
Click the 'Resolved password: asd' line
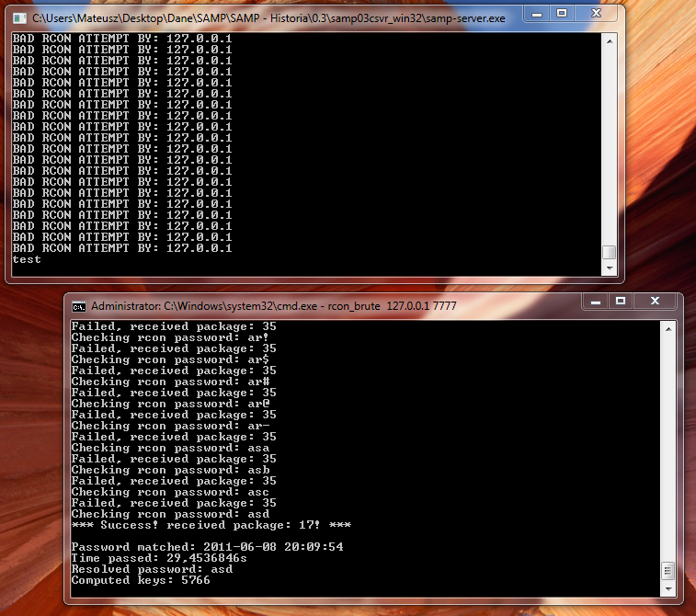click(x=152, y=569)
